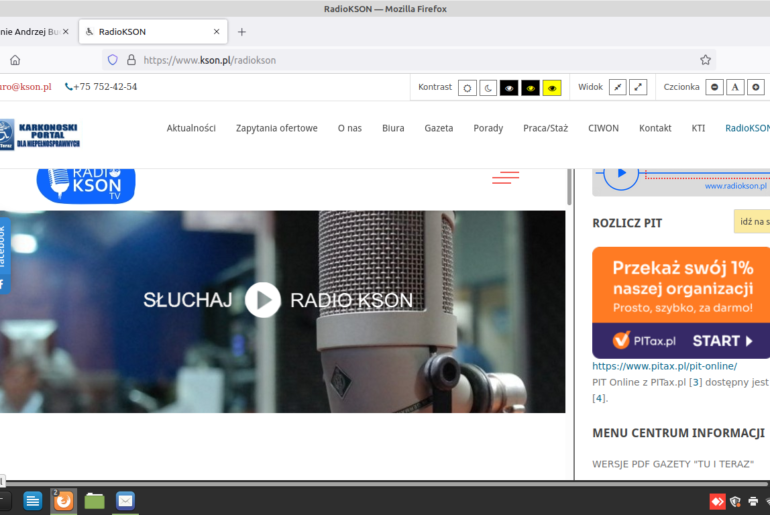
Task: Switch to yellow background eye contrast
Action: tap(552, 88)
